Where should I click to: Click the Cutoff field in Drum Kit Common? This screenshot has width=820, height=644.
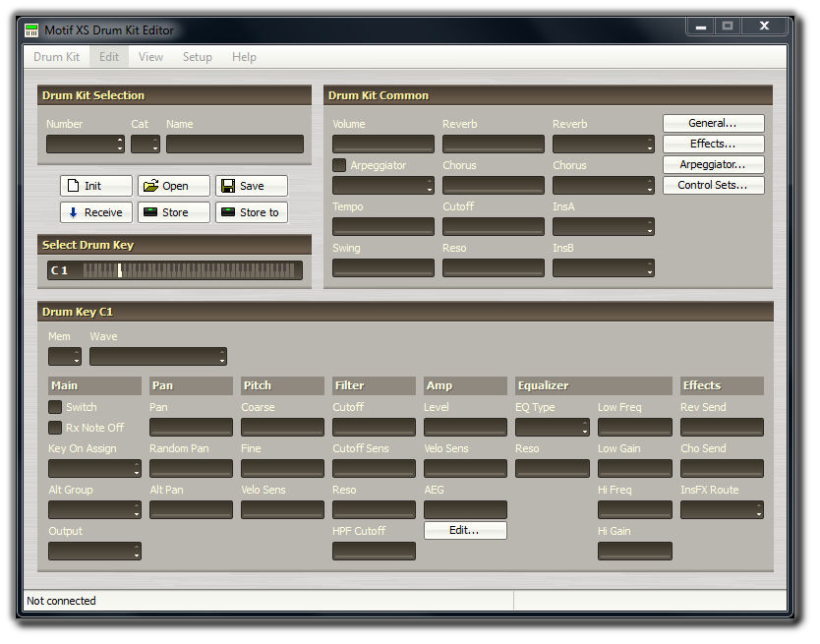point(494,226)
